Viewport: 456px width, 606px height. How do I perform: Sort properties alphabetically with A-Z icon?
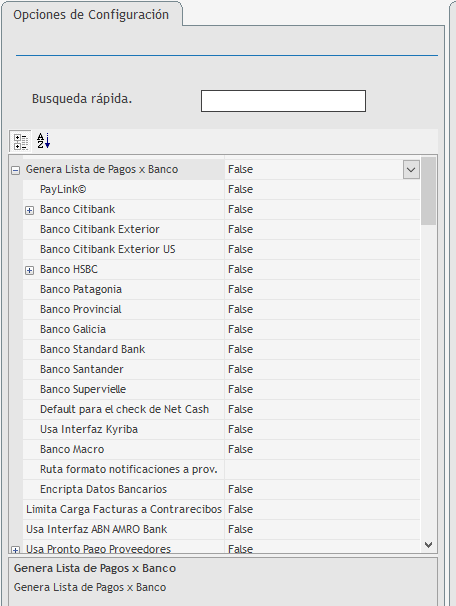point(44,141)
